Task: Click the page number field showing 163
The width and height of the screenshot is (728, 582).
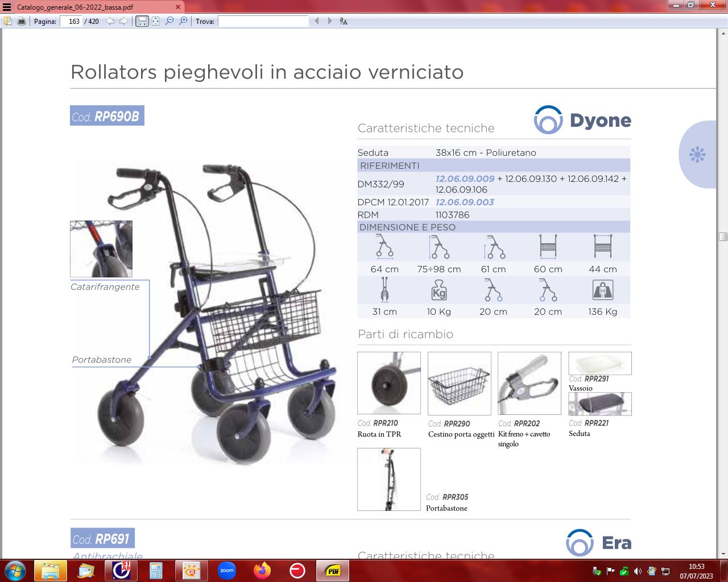Action: [71, 21]
